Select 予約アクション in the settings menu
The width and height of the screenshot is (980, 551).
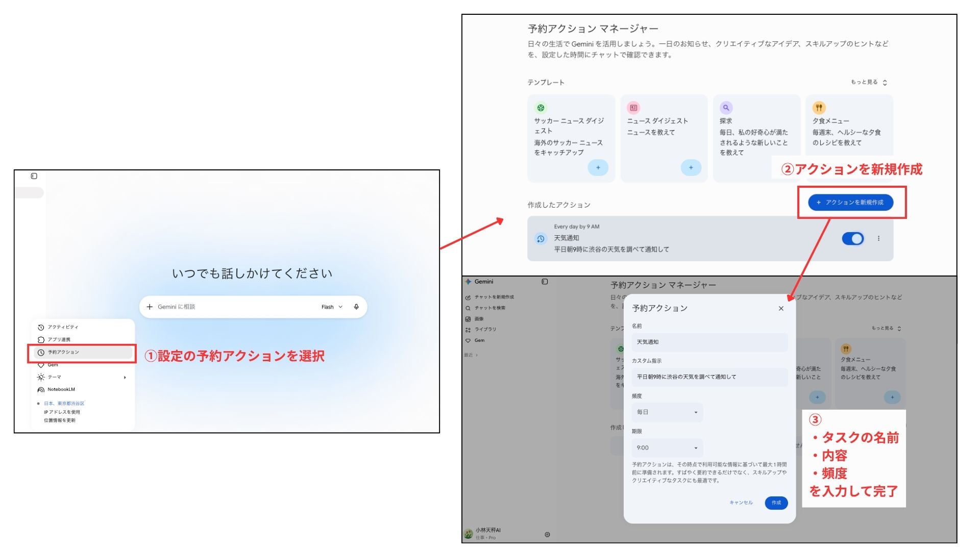click(x=83, y=352)
